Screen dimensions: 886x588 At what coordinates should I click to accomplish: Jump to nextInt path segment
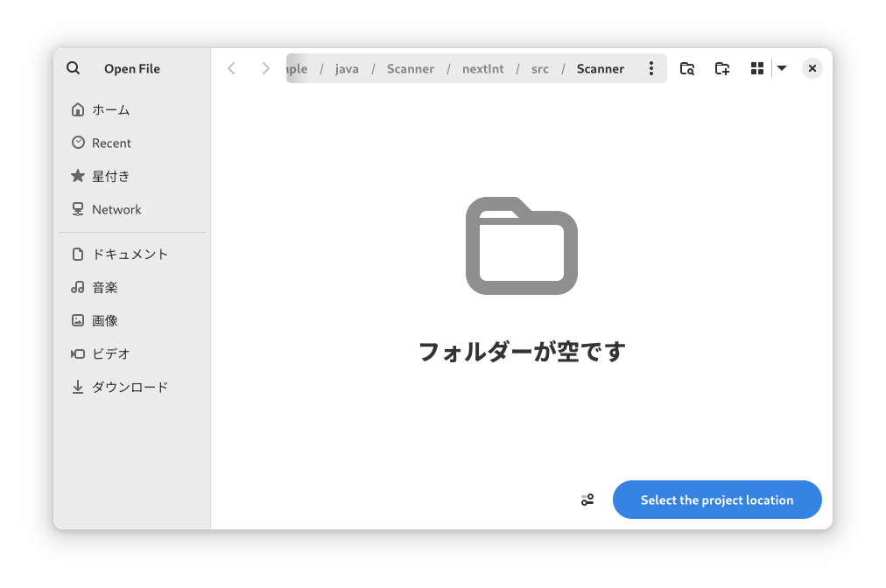pos(482,69)
